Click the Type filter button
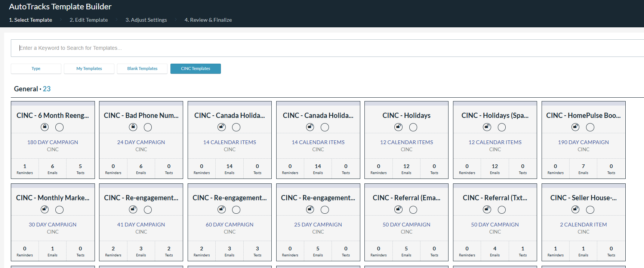The height and width of the screenshot is (268, 644). point(36,68)
